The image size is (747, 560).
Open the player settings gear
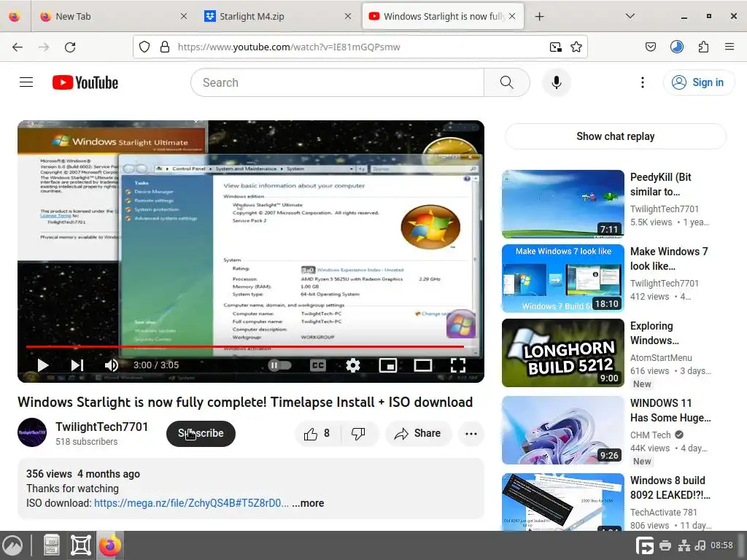(x=352, y=365)
